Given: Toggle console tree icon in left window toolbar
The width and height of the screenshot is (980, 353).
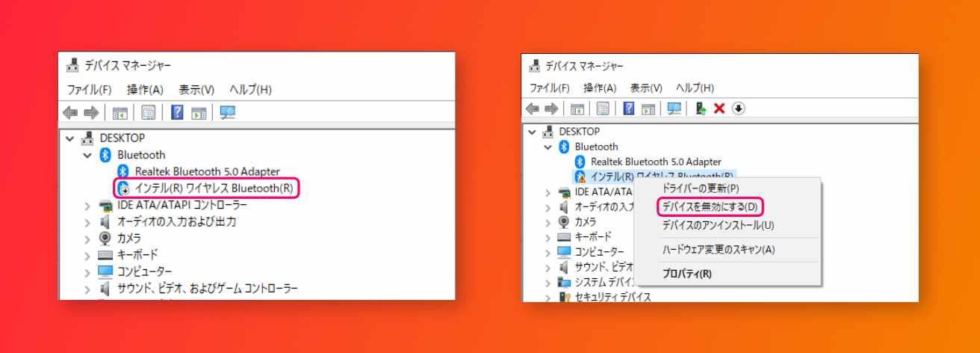Looking at the screenshot, I should [120, 113].
